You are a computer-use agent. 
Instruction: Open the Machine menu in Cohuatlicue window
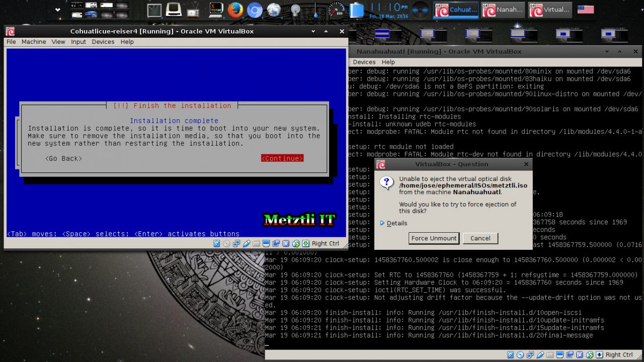click(34, 42)
